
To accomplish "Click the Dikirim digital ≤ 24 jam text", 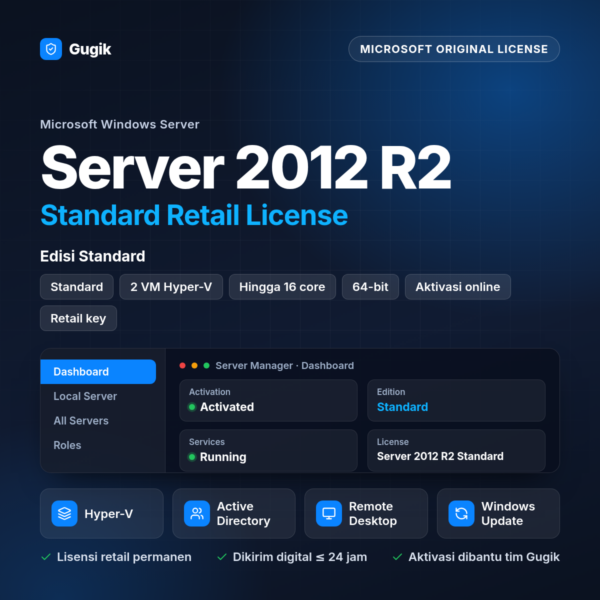I will (300, 557).
